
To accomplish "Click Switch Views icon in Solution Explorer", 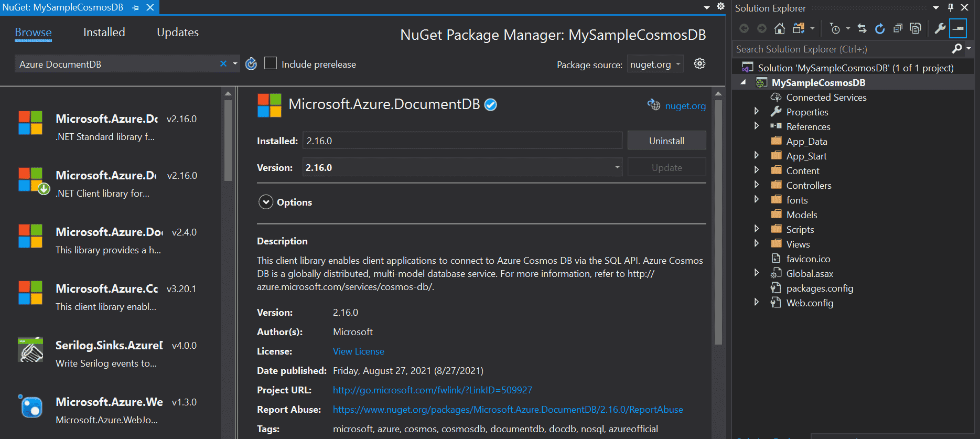I will click(799, 28).
